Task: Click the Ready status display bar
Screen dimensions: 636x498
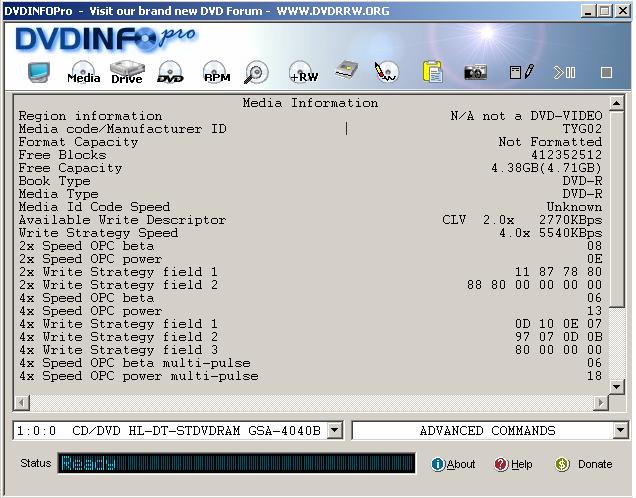Action: pyautogui.click(x=236, y=463)
